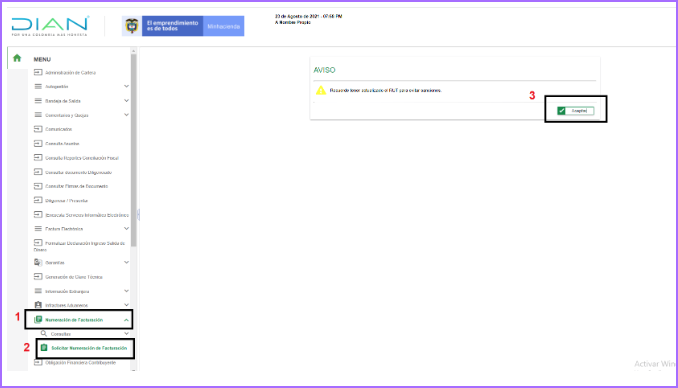Click the sidebar menu scrollbar thumb
This screenshot has height=388, width=678.
134,150
